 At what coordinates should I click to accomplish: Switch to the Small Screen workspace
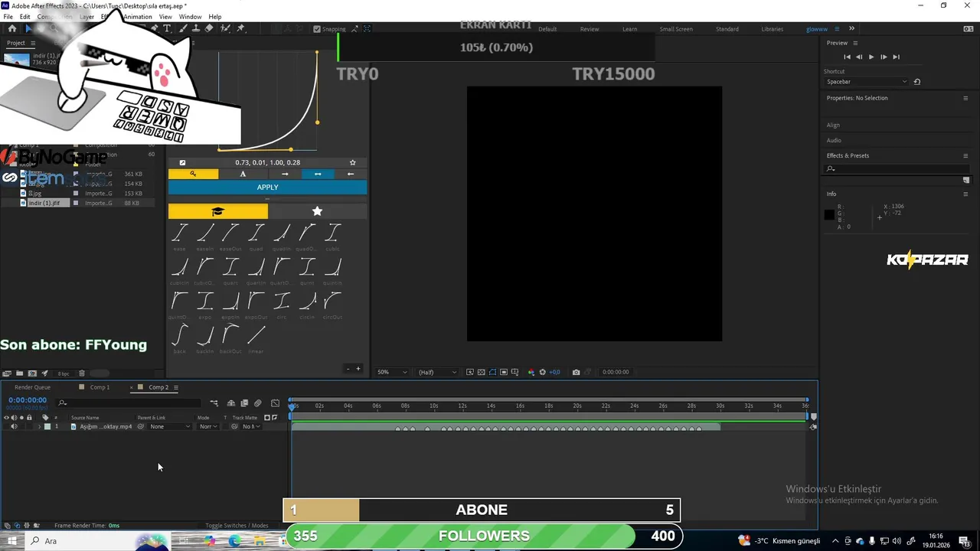pyautogui.click(x=676, y=29)
